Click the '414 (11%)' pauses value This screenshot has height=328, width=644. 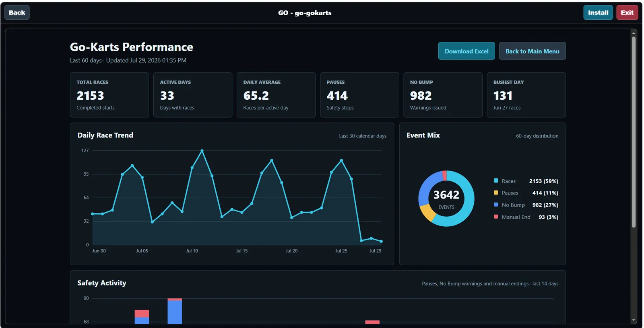click(x=545, y=193)
